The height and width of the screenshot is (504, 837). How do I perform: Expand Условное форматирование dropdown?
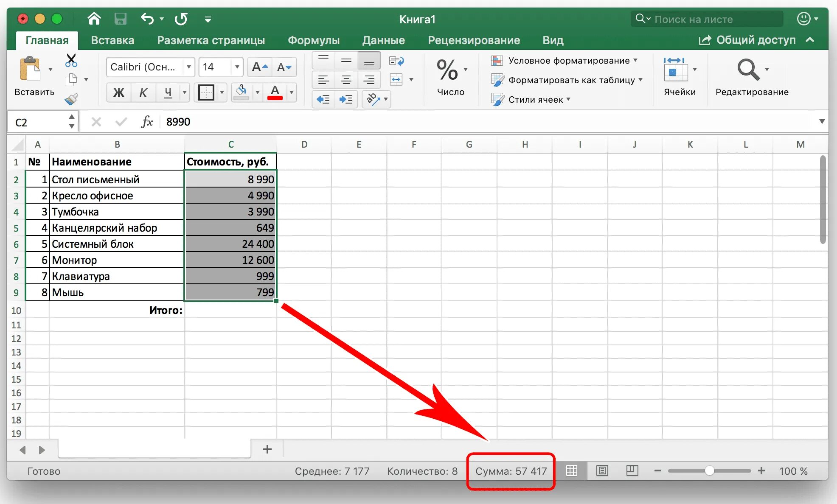pyautogui.click(x=569, y=61)
